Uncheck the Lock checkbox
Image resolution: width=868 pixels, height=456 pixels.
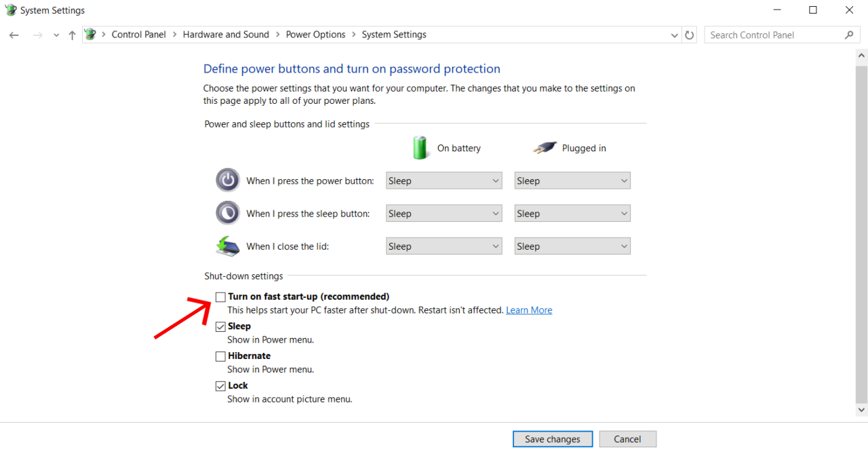pyautogui.click(x=220, y=386)
